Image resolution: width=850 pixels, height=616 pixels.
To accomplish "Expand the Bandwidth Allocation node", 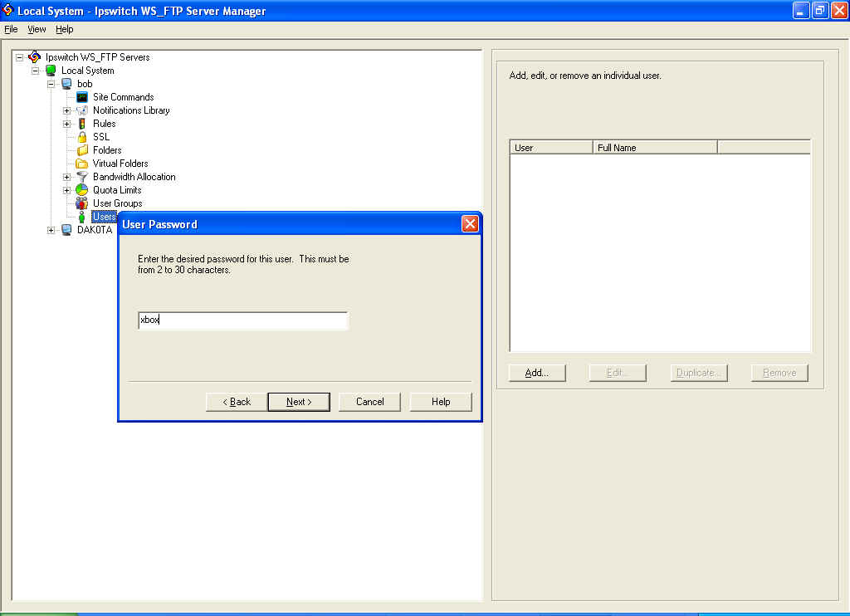I will click(x=66, y=177).
